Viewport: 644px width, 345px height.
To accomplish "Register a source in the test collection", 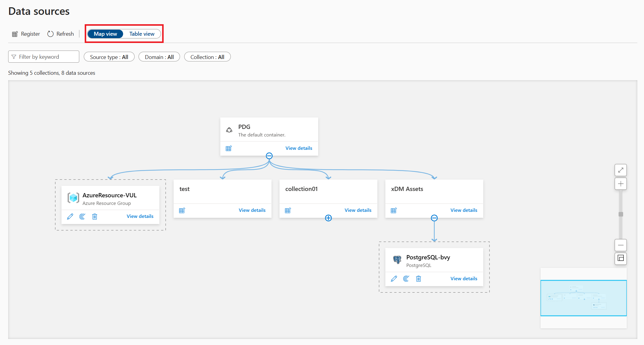I will (x=182, y=210).
